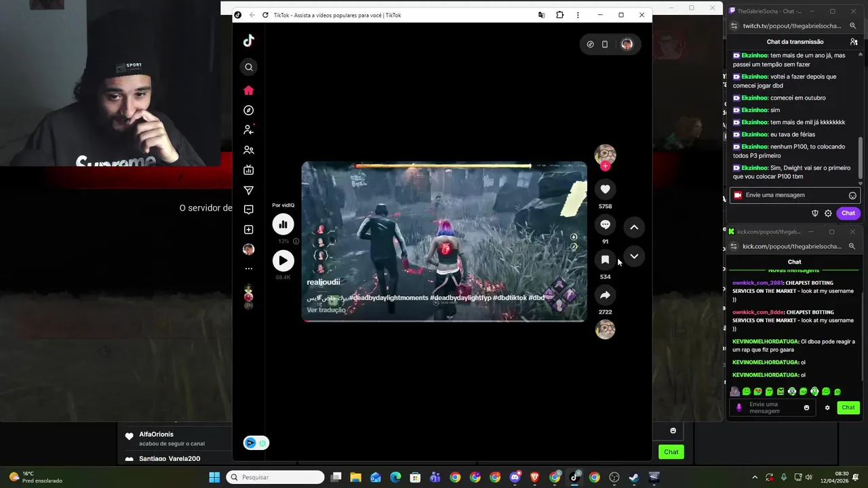The height and width of the screenshot is (488, 868).
Task: Go to TikTok For You home icon
Action: point(249,90)
